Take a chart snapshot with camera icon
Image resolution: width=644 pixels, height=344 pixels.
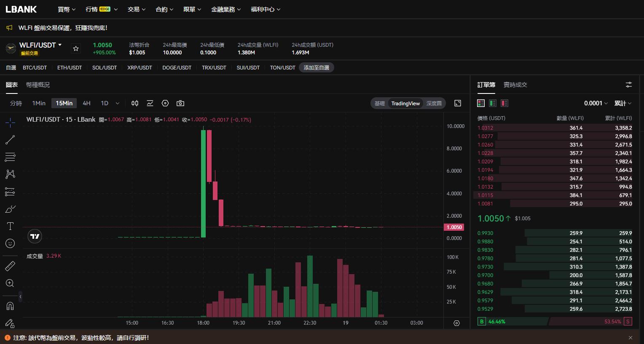[180, 103]
